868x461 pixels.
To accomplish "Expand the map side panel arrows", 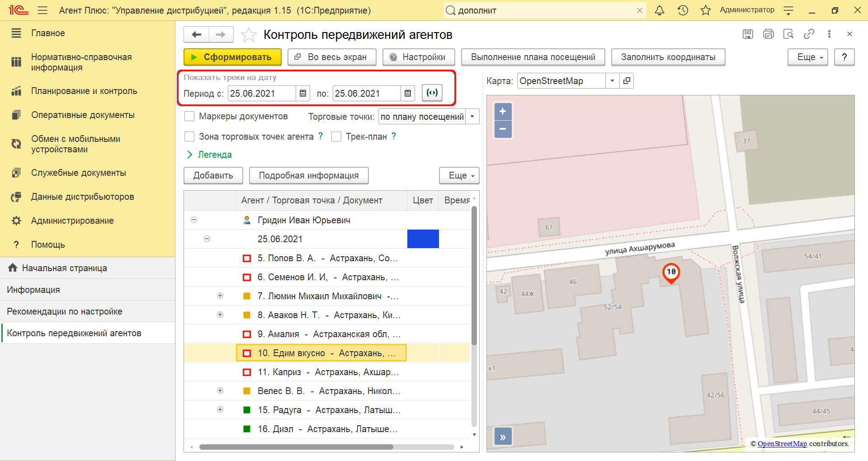I will [503, 437].
